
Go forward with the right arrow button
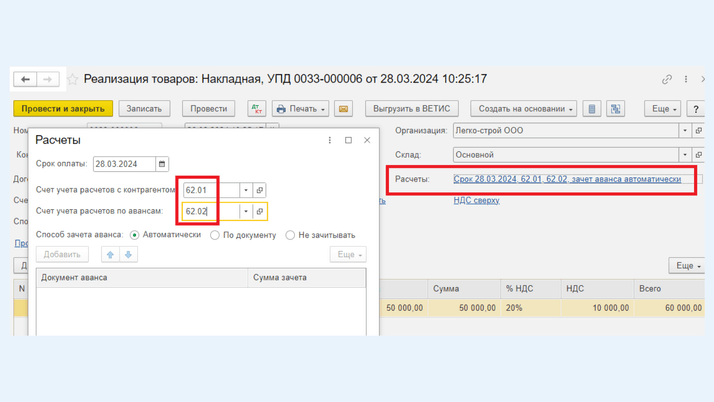(48, 79)
